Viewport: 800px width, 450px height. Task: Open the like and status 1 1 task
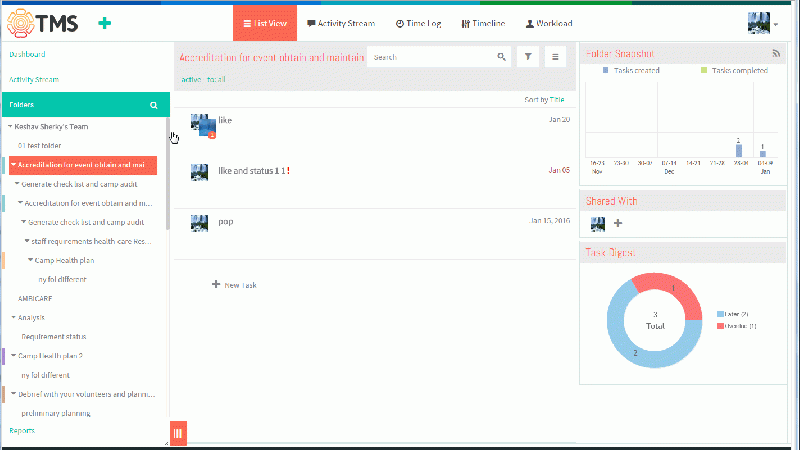252,171
